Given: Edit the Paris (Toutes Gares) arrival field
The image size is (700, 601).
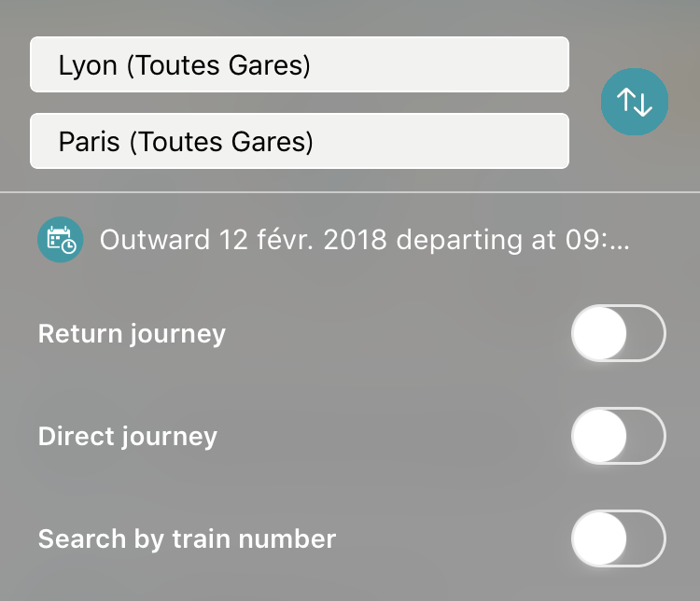Looking at the screenshot, I should click(300, 141).
